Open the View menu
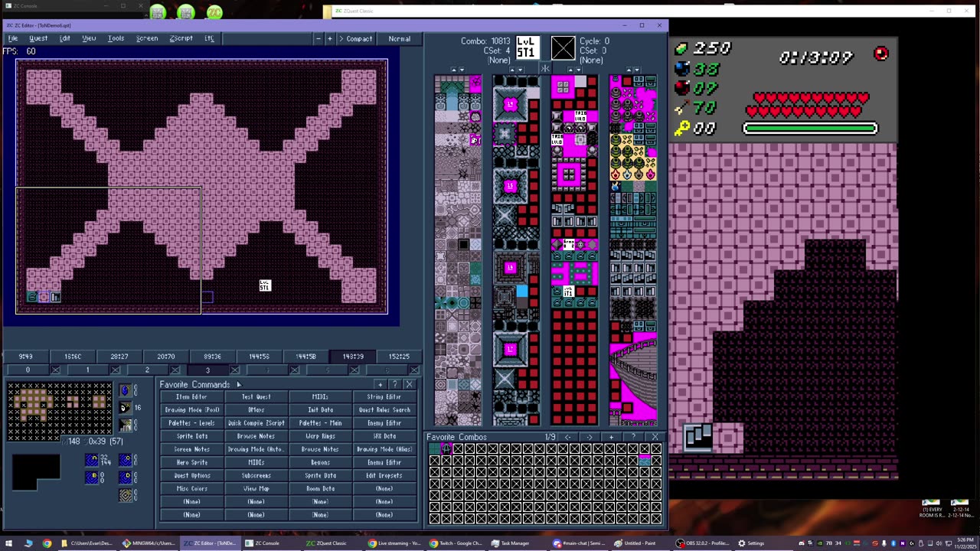The height and width of the screenshot is (551, 980). [89, 38]
